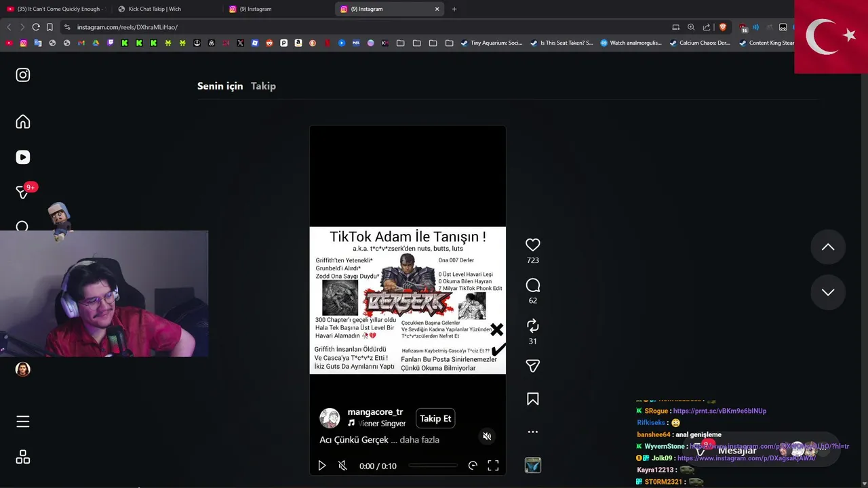Open the Viener Singver audio link
The height and width of the screenshot is (488, 868).
(377, 424)
